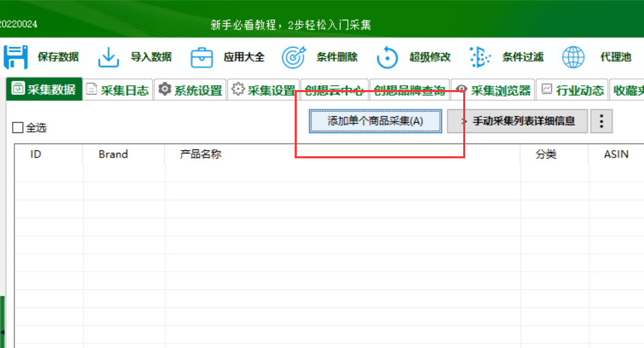
Task: Click the 手动采集列表详细信息 button
Action: tap(518, 121)
